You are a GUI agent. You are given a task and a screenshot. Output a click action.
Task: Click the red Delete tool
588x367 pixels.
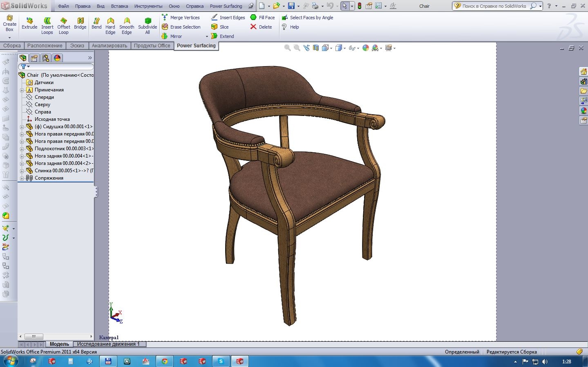coord(261,27)
